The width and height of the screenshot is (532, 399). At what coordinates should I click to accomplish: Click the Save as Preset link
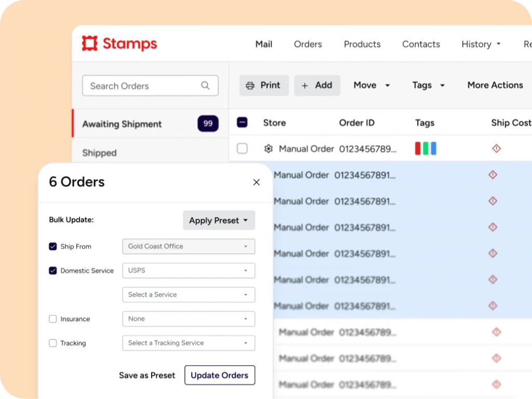pyautogui.click(x=147, y=375)
